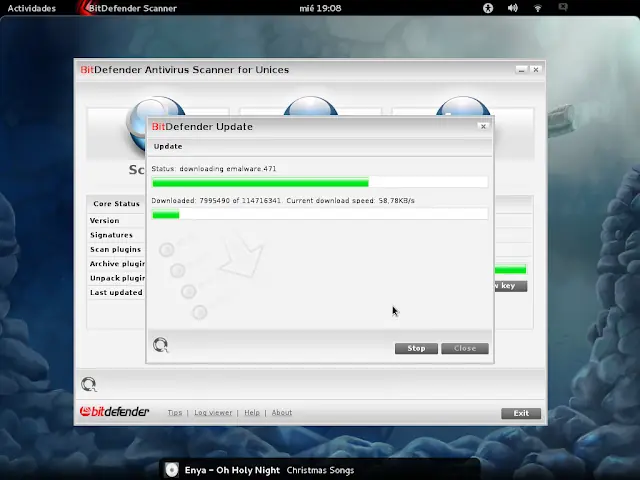The width and height of the screenshot is (640, 480).
Task: Open the Enya – Oh Holy Night notification
Action: click(232, 470)
